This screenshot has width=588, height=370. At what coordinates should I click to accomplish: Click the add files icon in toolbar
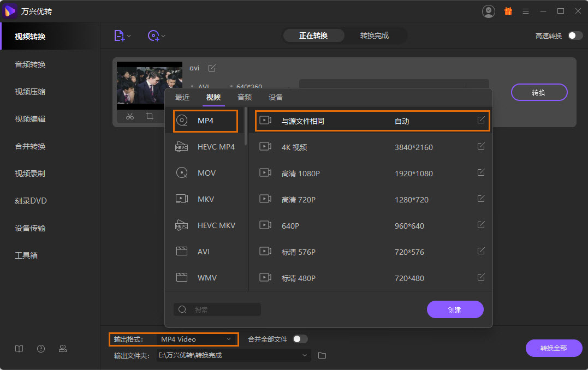coord(119,35)
